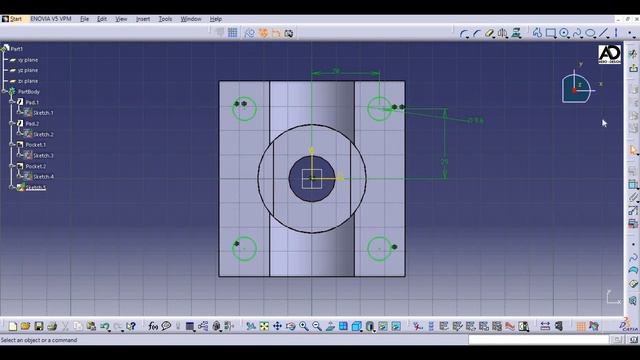The width and height of the screenshot is (640, 360).
Task: Open the Help menu
Action: tap(216, 19)
